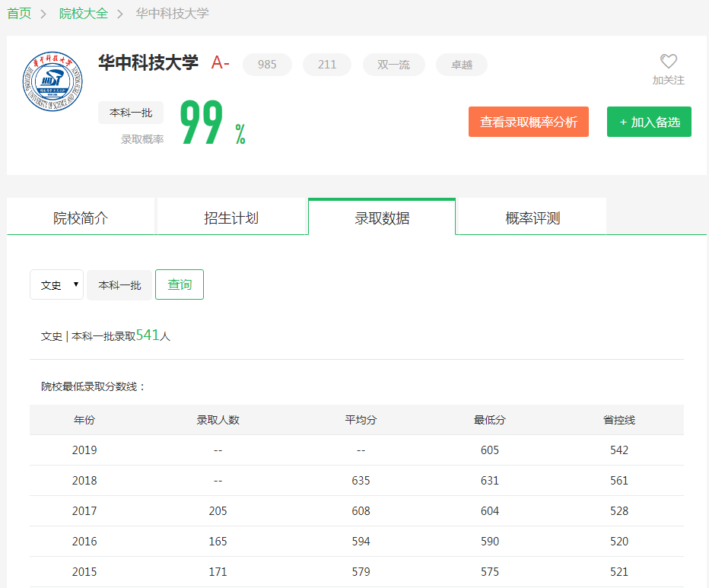
Task: Click the 双一流 tag
Action: tap(393, 65)
